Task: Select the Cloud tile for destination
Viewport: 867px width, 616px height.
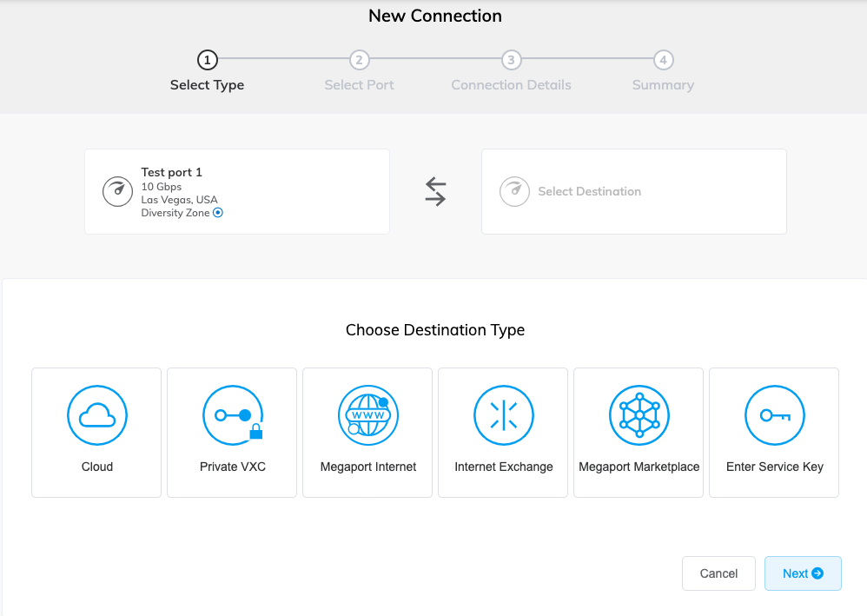Action: (96, 432)
